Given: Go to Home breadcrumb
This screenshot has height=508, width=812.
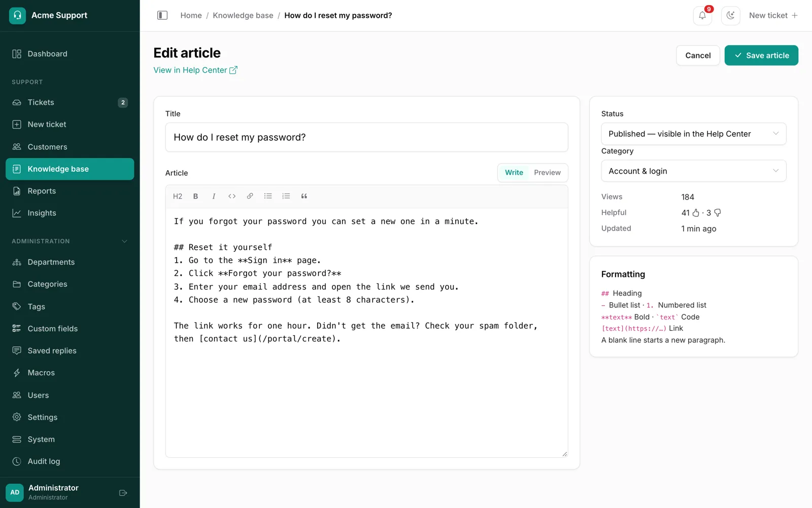Looking at the screenshot, I should click(191, 15).
